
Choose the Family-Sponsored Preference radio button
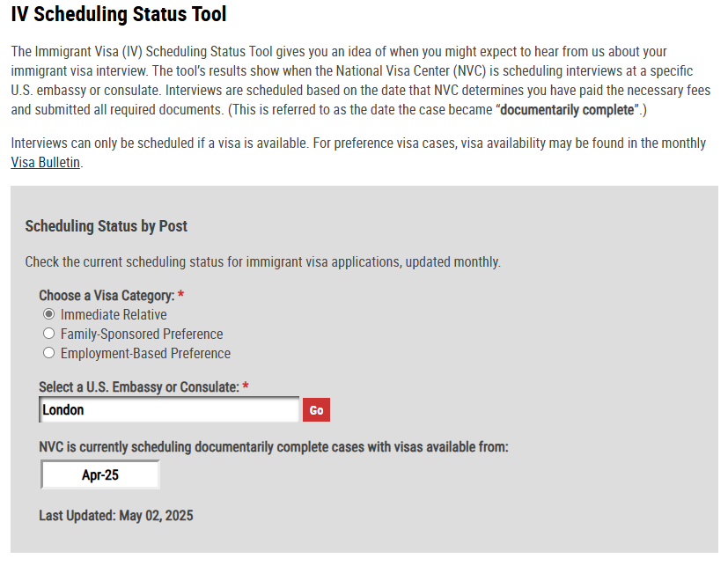pyautogui.click(x=48, y=334)
